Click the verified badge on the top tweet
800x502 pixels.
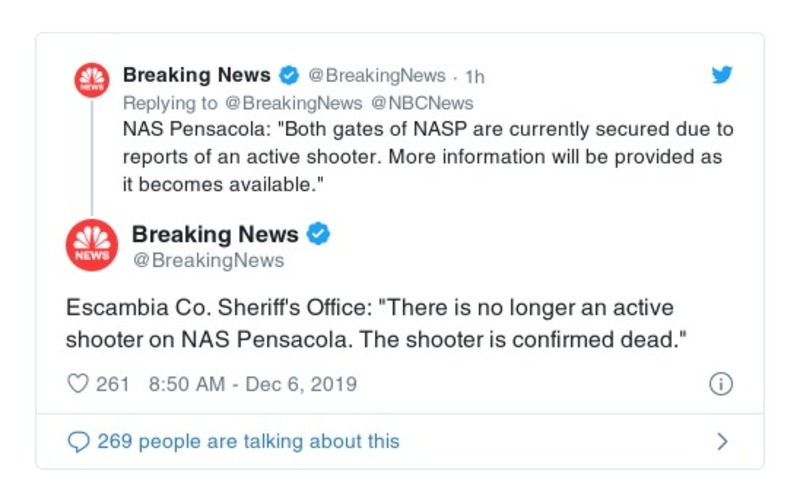(289, 75)
